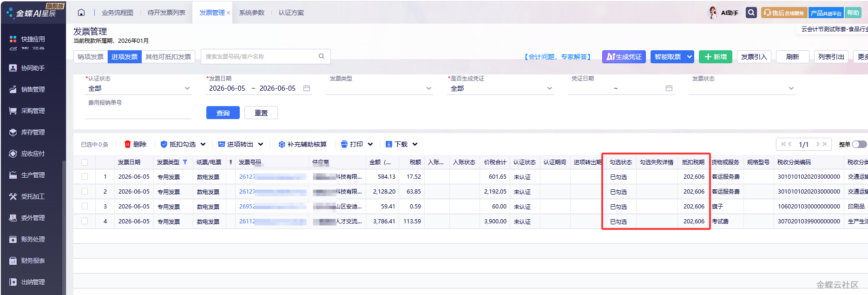Click the 列表引出 button

tap(831, 57)
